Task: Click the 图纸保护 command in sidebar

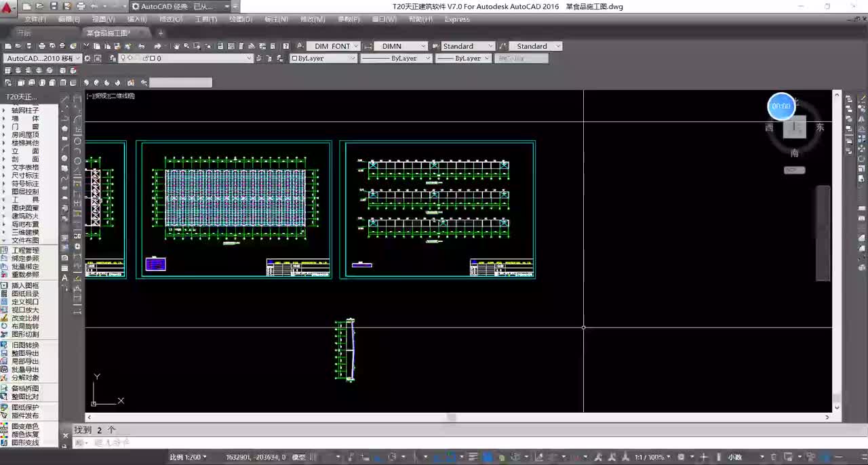Action: (x=25, y=407)
